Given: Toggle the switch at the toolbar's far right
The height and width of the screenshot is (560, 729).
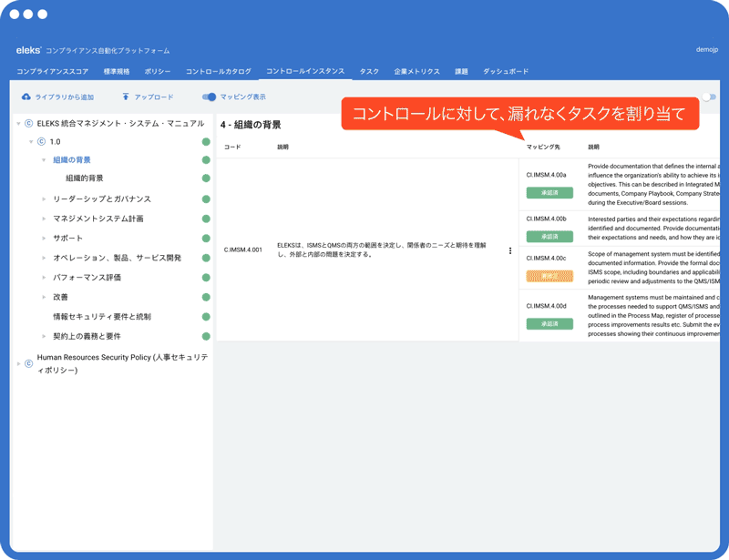Looking at the screenshot, I should (x=709, y=97).
